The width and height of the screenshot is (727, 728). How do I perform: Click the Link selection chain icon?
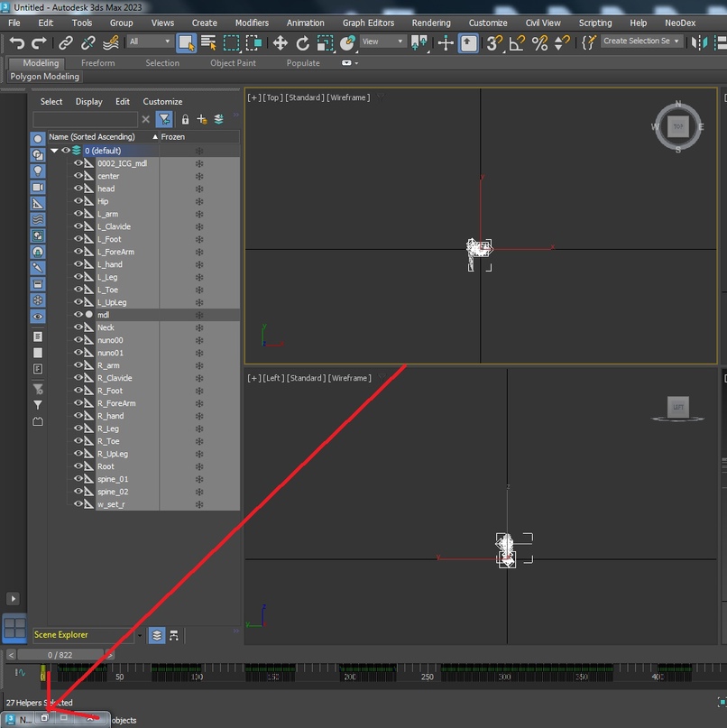[x=66, y=42]
